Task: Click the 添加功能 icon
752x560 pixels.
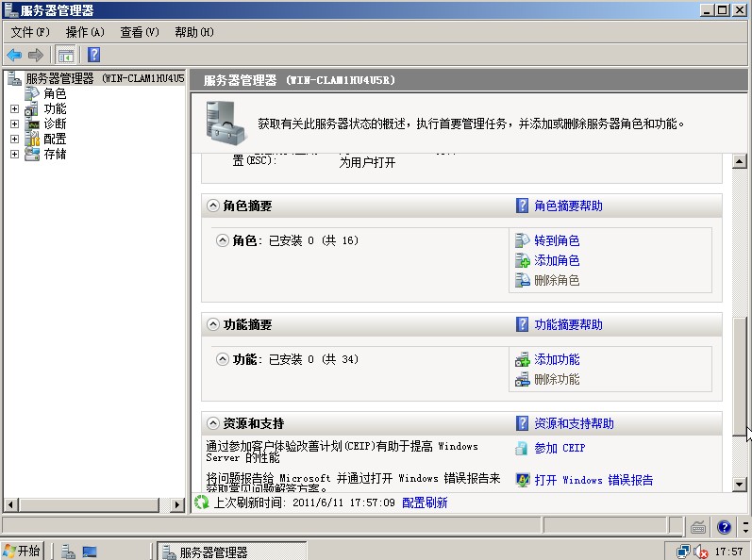Action: [522, 359]
